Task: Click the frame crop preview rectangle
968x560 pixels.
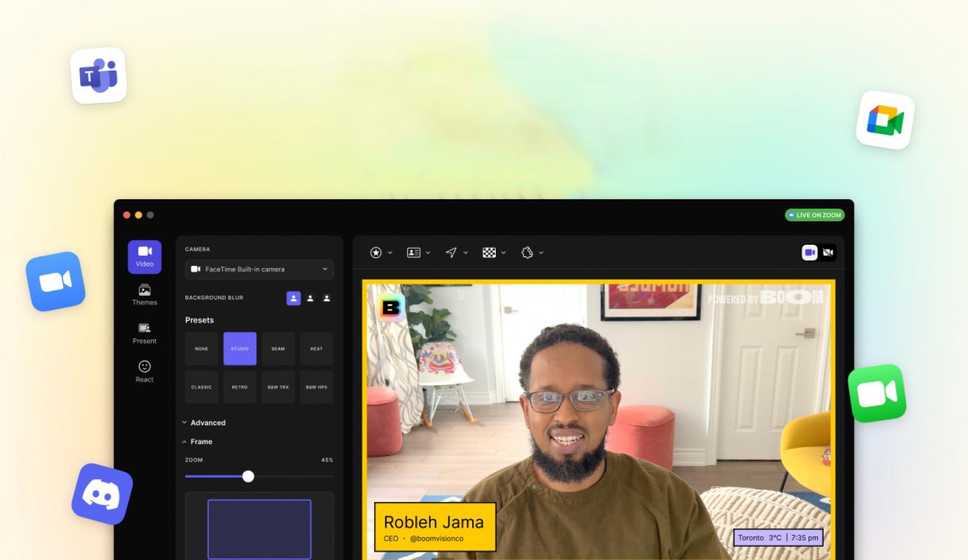Action: pos(259,530)
